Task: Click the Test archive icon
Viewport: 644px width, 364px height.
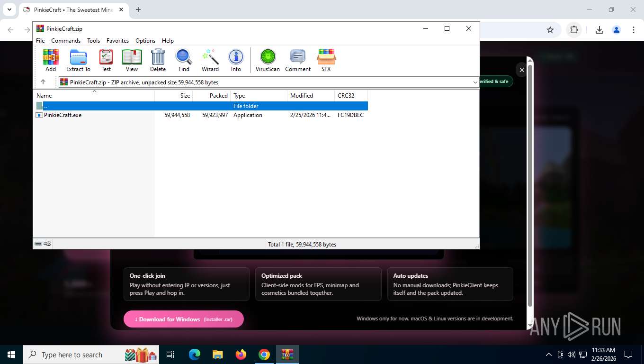Action: click(x=106, y=60)
